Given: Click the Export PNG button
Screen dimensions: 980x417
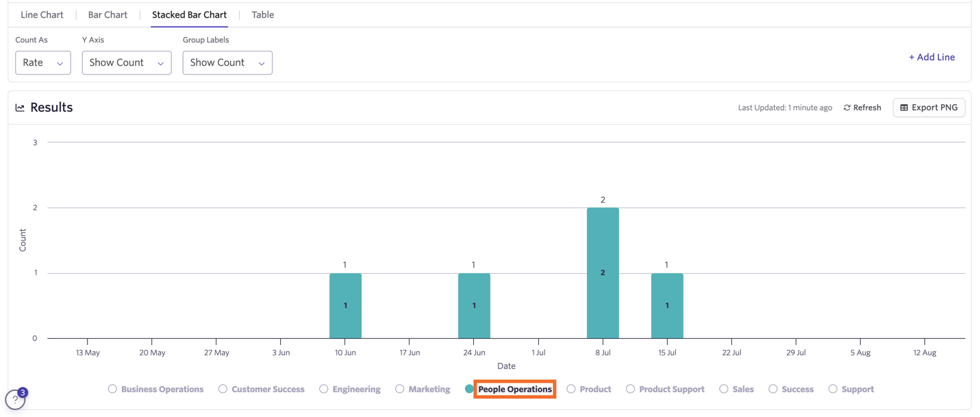Looking at the screenshot, I should [929, 108].
